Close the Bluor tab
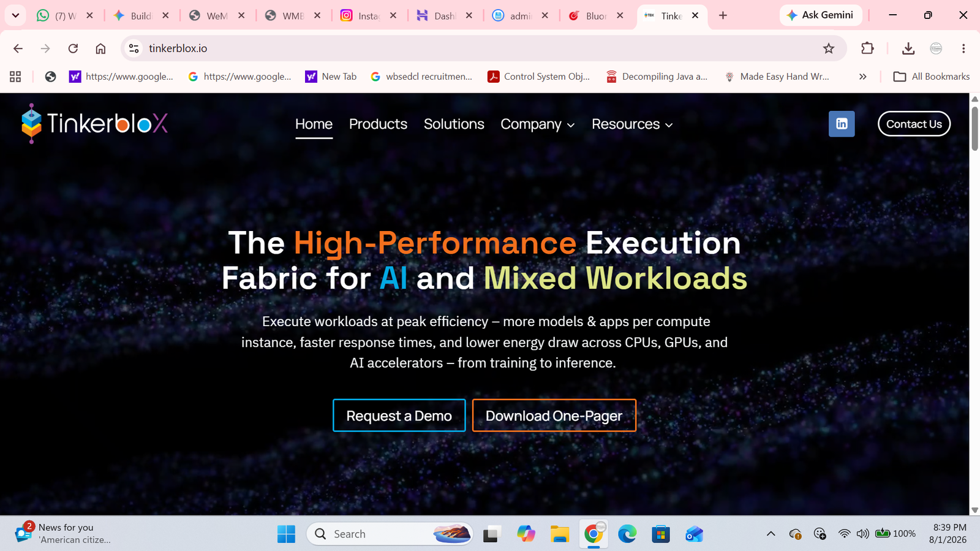This screenshot has width=980, height=551. pyautogui.click(x=620, y=15)
